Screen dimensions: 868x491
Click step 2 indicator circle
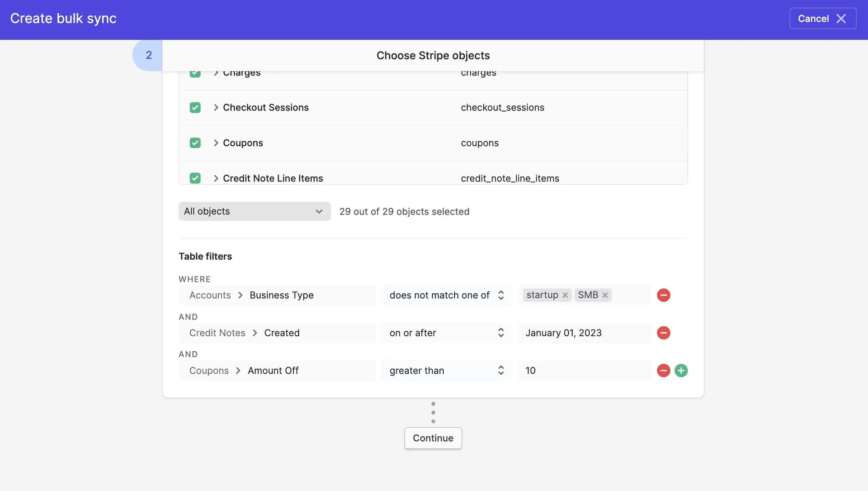[x=148, y=55]
